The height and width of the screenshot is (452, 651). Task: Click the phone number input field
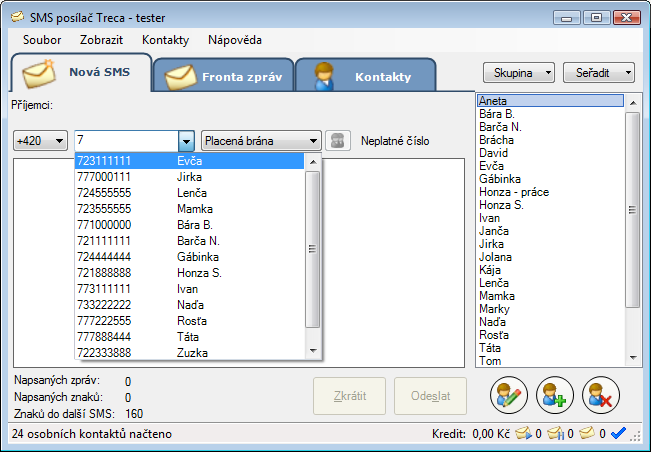[x=127, y=141]
